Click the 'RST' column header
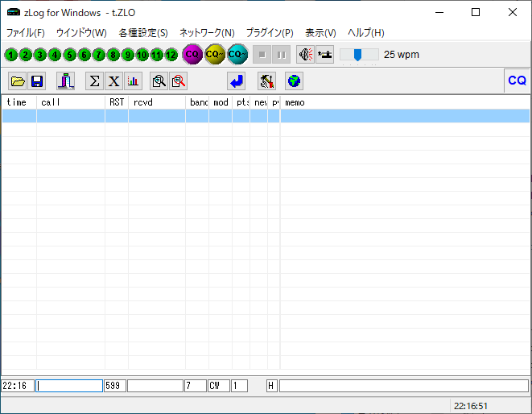532x414 pixels. (x=117, y=102)
